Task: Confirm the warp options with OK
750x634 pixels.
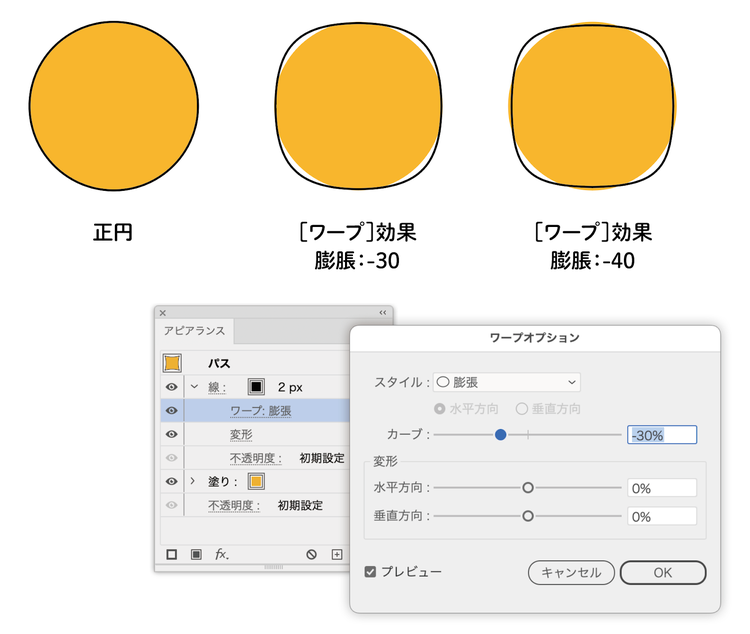Action: pos(662,573)
